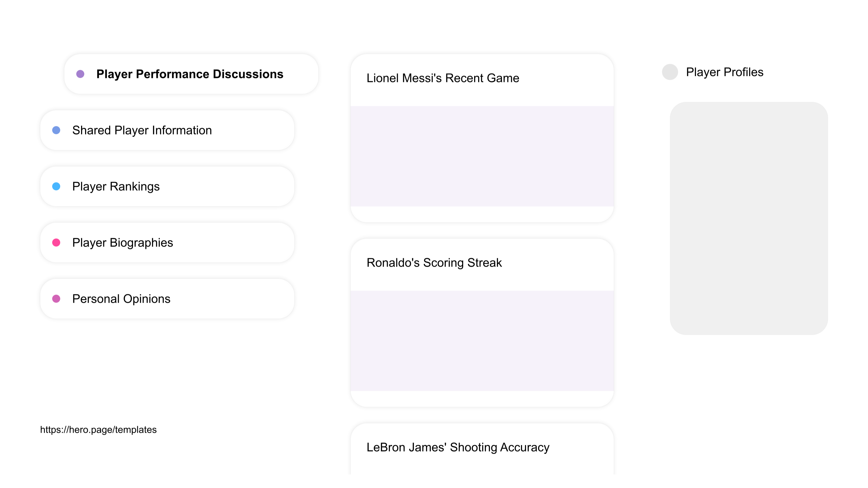Screen dimensions: 868x488
Task: Open the Player Rankings category
Action: pos(167,186)
